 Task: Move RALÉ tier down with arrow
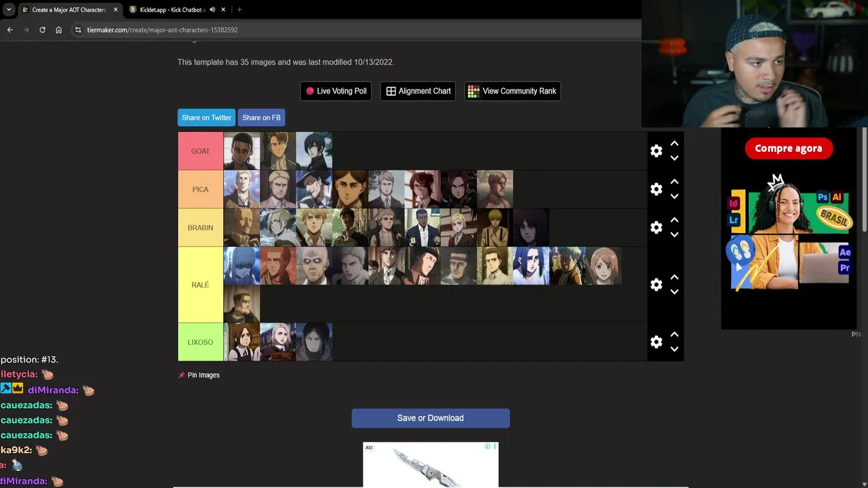pyautogui.click(x=674, y=292)
